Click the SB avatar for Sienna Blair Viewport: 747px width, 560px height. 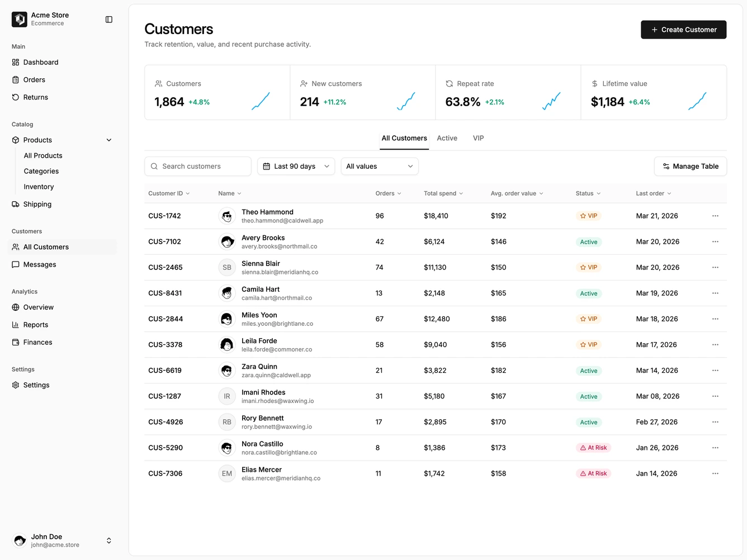pos(226,267)
